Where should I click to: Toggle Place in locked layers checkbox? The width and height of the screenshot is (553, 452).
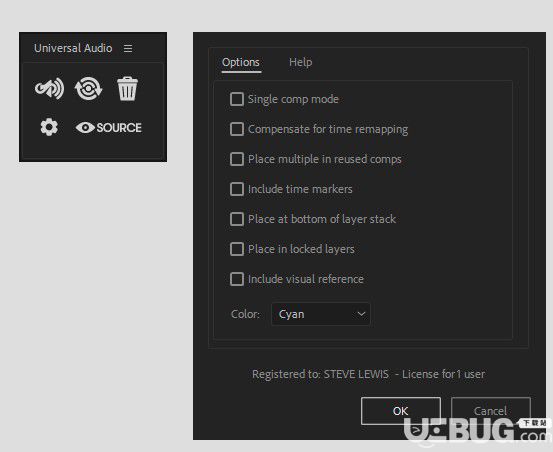point(237,249)
